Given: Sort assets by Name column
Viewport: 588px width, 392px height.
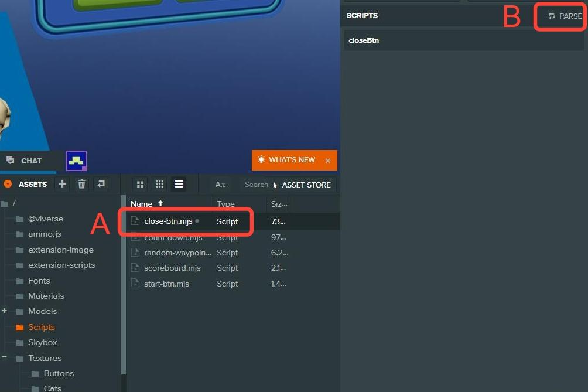Looking at the screenshot, I should [142, 204].
